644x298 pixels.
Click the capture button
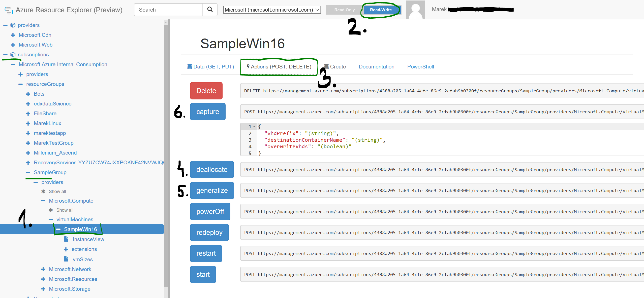pos(208,111)
